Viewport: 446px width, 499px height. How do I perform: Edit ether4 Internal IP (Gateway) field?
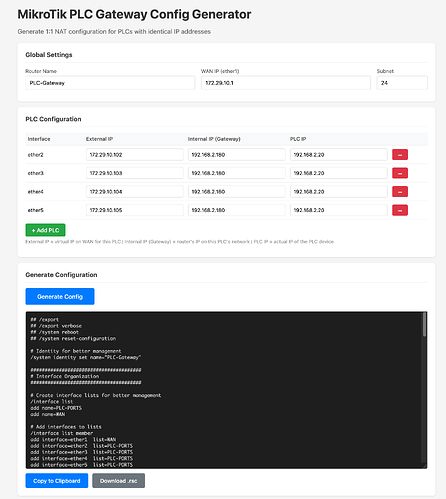point(237,192)
